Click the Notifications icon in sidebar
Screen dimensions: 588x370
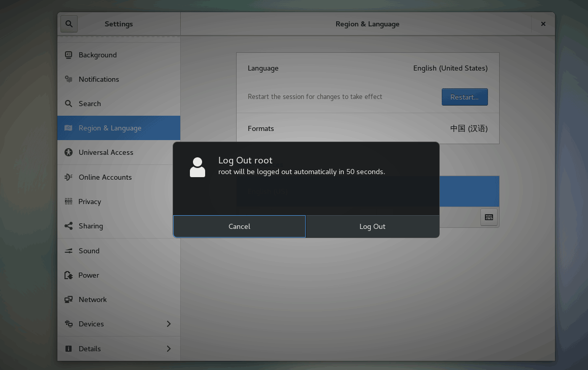pyautogui.click(x=69, y=79)
